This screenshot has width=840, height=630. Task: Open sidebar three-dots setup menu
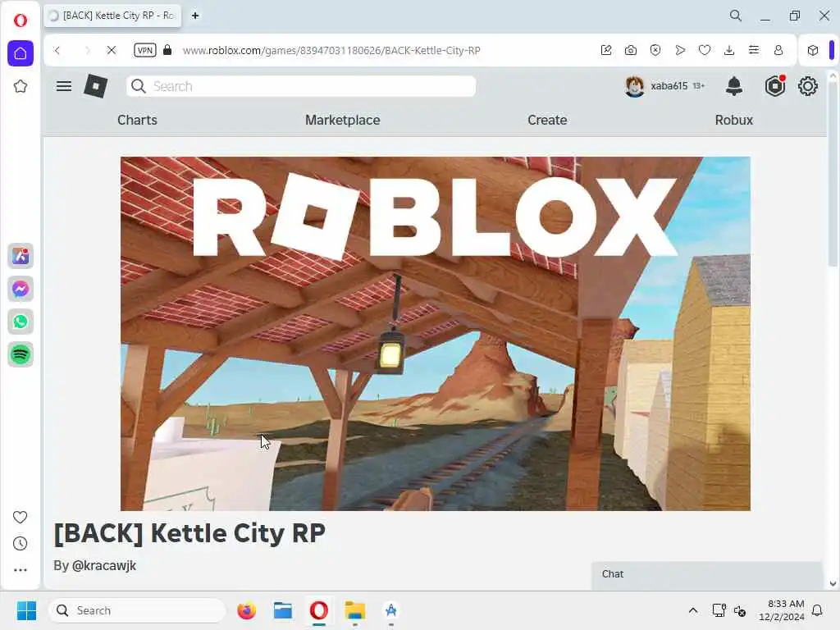tap(20, 570)
